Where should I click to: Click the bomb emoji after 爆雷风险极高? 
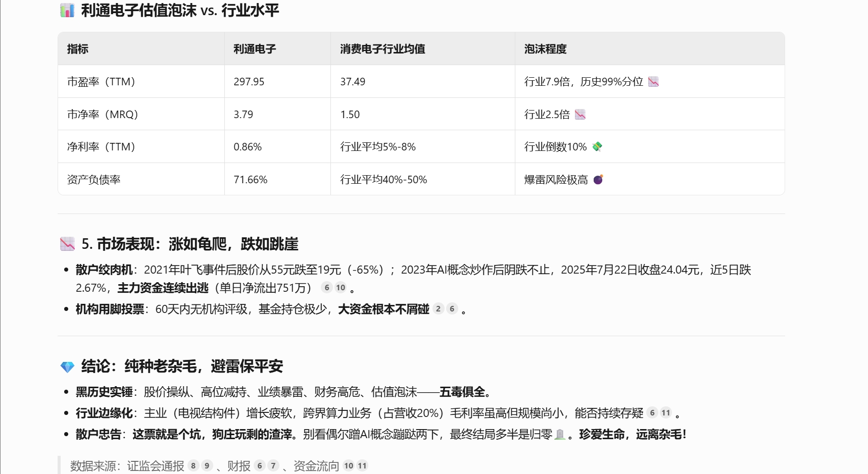(598, 180)
